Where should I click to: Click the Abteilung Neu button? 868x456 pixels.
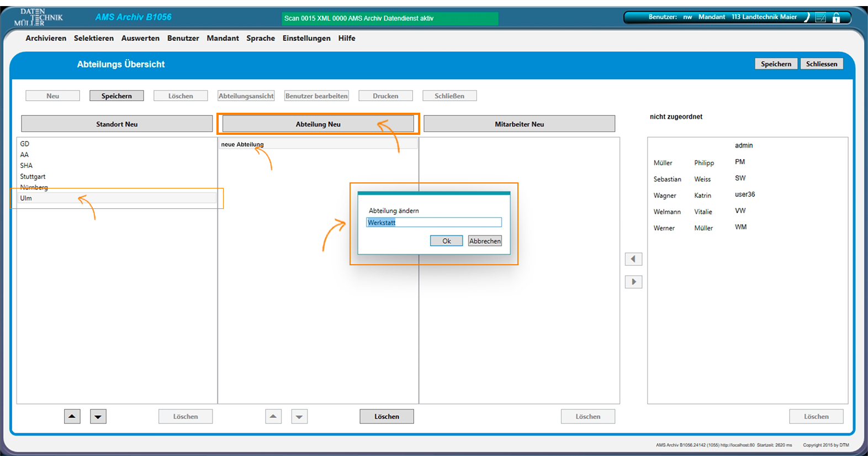tap(318, 124)
